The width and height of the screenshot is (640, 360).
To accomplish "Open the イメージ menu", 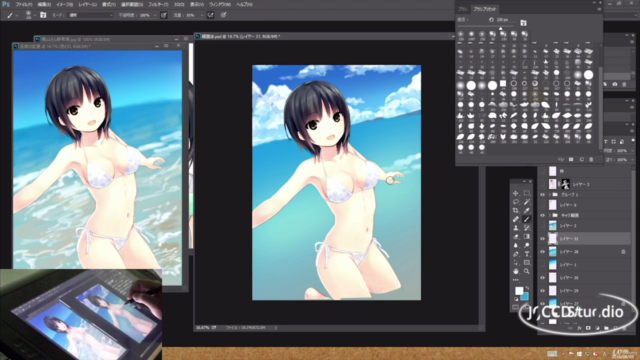I will coord(64,4).
